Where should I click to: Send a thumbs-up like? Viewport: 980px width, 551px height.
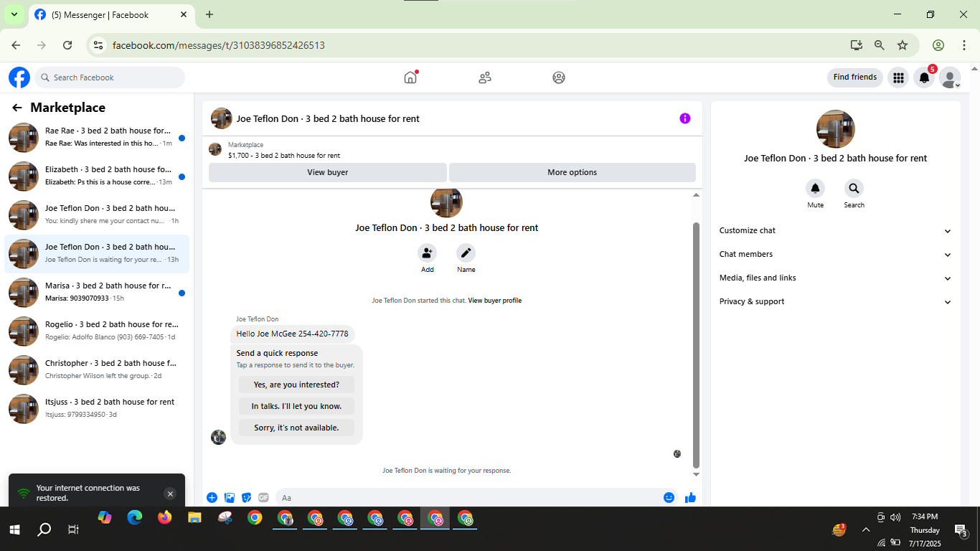690,498
